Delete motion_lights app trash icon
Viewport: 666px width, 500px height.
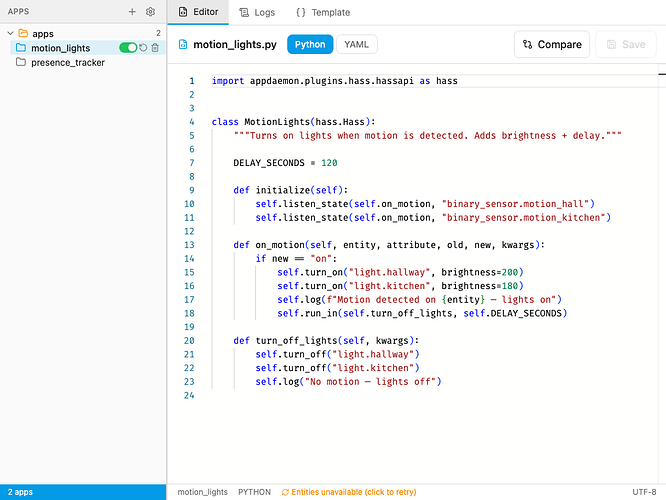click(x=155, y=48)
